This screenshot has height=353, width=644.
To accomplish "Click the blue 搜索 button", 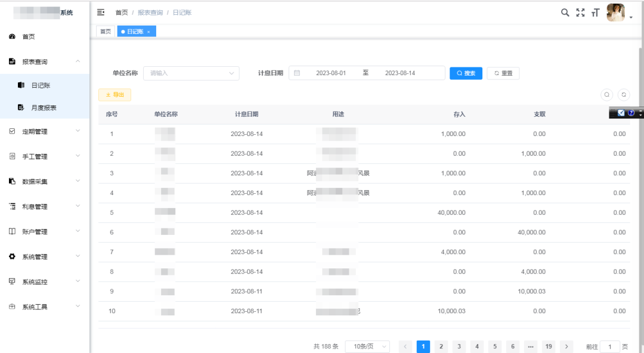I will [466, 73].
